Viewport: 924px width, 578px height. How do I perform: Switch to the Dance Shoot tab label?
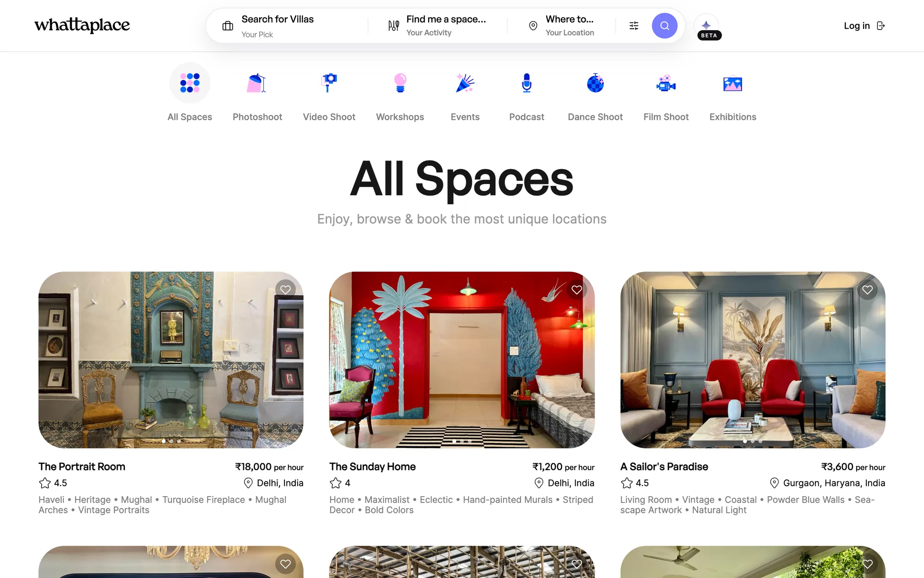pyautogui.click(x=596, y=117)
